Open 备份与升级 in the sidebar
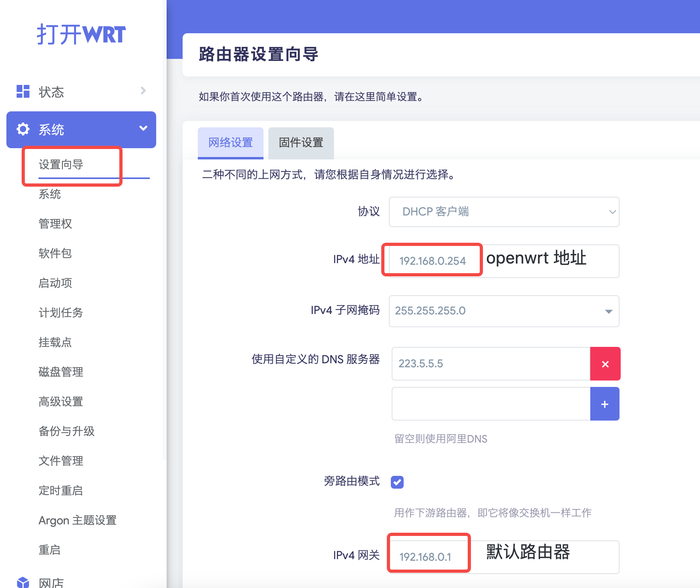Screen dimensions: 700x588 [66, 431]
